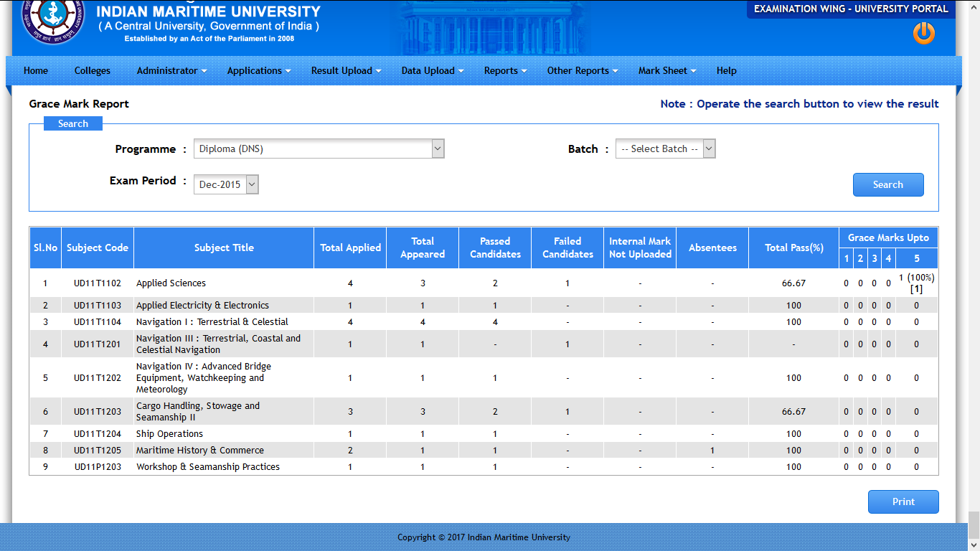
Task: Click the 1 (100%) [1] grace mark cell
Action: 916,283
